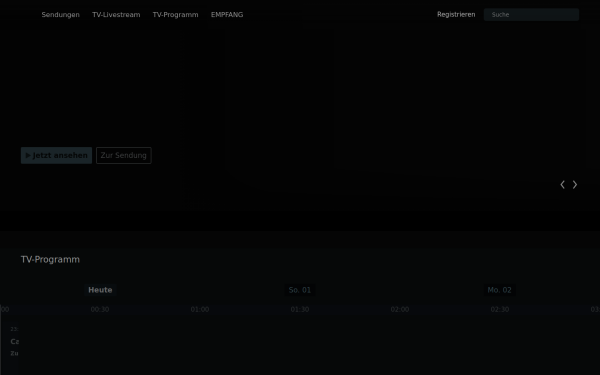Click the 02:30 time marker
This screenshot has height=375, width=600.
point(500,309)
